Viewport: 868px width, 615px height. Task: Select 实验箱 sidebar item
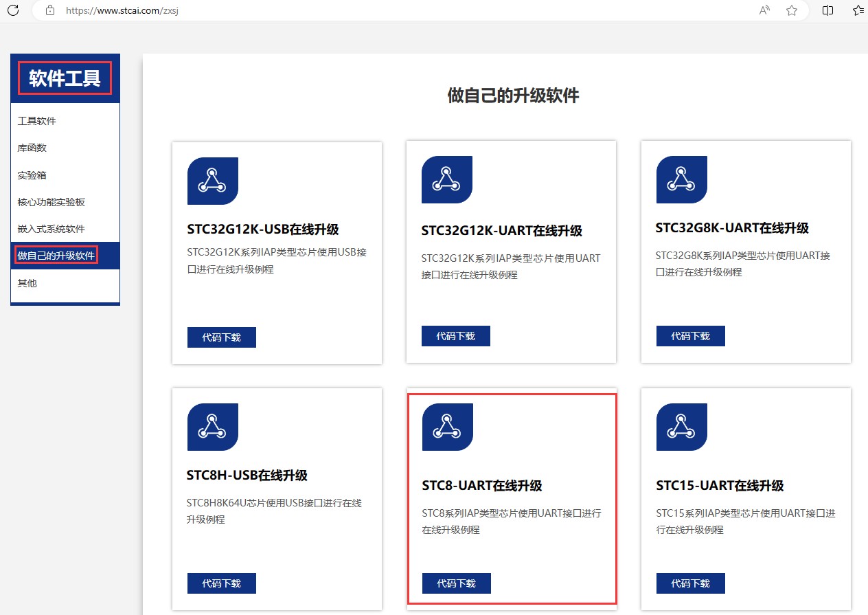[32, 175]
